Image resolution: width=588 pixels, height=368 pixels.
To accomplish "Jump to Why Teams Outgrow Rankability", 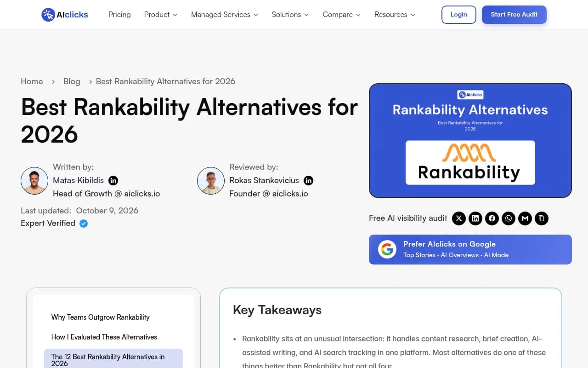I will [x=101, y=317].
